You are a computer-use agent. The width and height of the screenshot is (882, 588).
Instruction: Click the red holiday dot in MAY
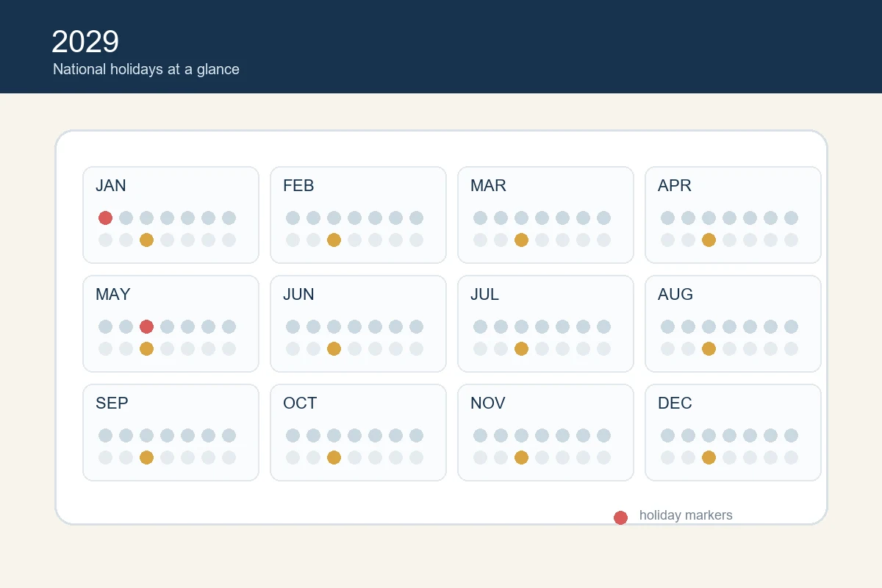(x=146, y=326)
